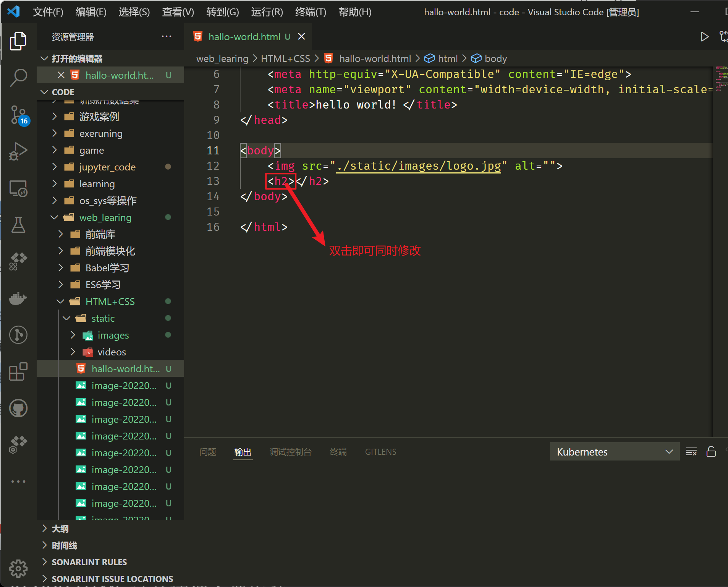
Task: Collapse the web_learing folder
Action: 54,217
